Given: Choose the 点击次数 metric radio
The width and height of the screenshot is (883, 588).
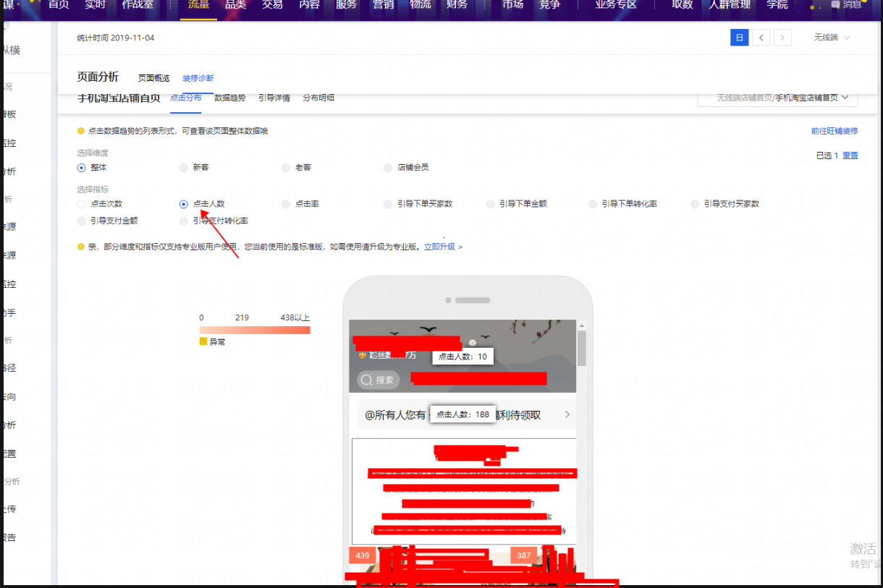Looking at the screenshot, I should pyautogui.click(x=81, y=204).
